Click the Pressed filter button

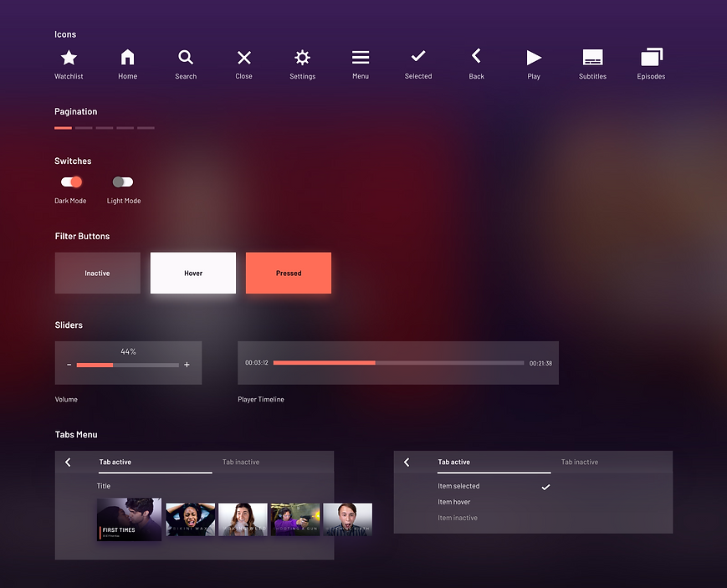(x=288, y=273)
